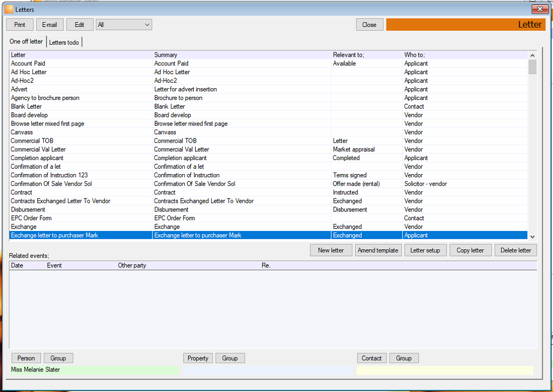Select the Commercial Val Letter row
The width and height of the screenshot is (553, 392).
pyautogui.click(x=268, y=149)
